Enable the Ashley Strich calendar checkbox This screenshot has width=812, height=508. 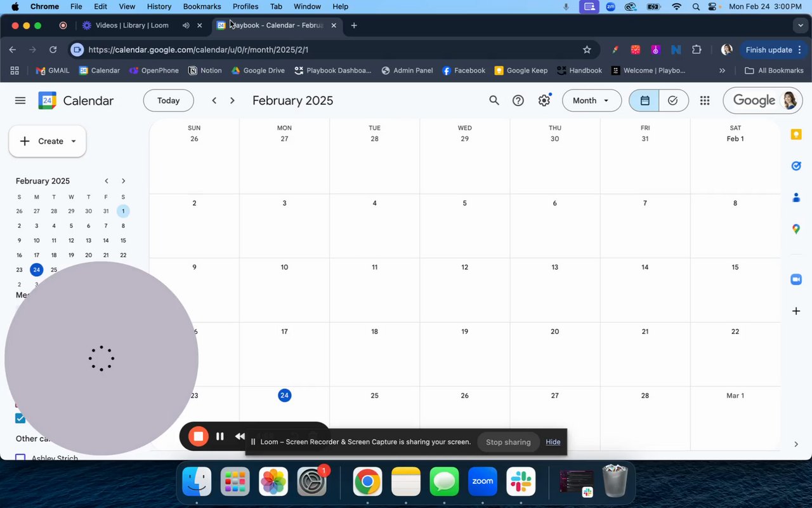[x=20, y=457]
